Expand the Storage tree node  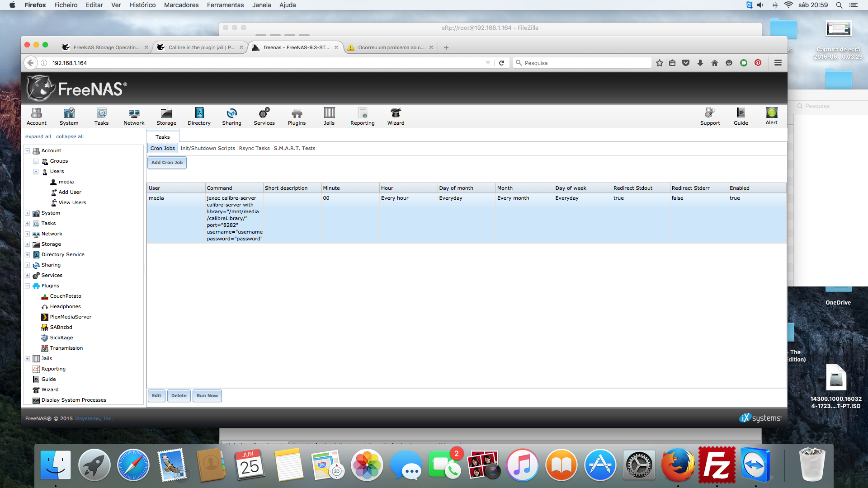27,244
